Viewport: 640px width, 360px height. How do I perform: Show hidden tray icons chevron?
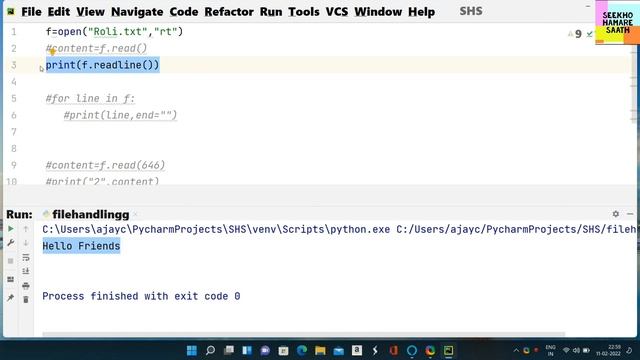coord(516,351)
